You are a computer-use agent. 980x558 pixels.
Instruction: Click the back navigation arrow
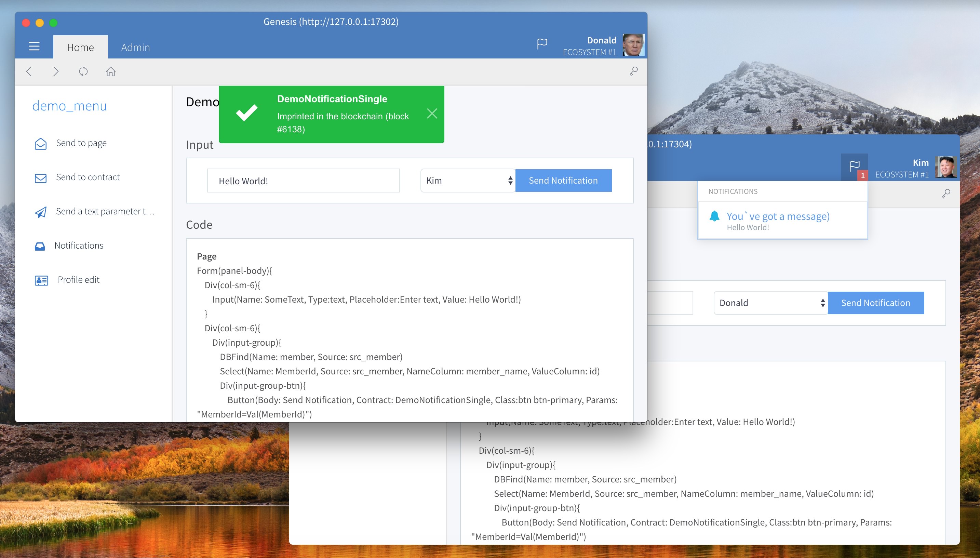(x=29, y=71)
